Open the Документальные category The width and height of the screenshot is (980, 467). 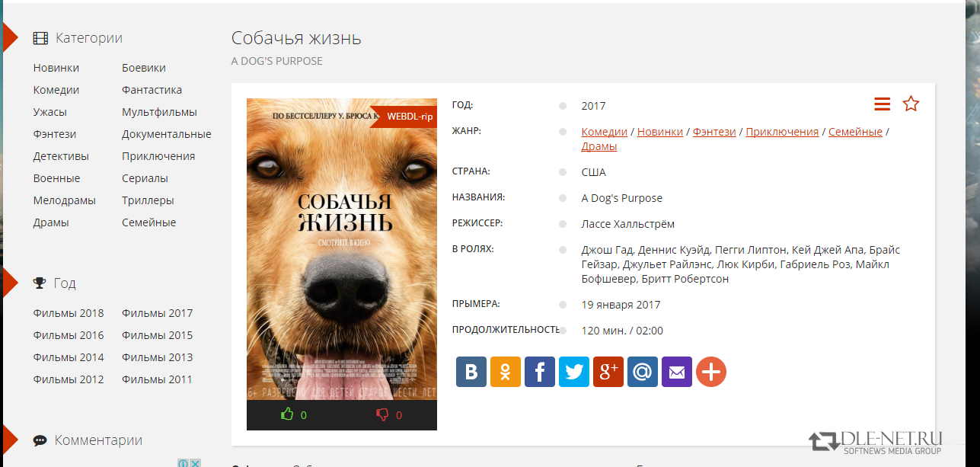[167, 134]
